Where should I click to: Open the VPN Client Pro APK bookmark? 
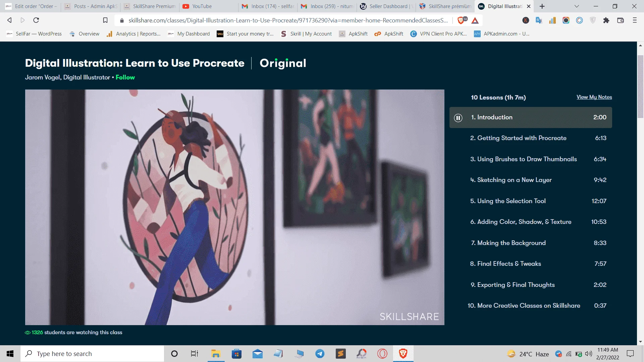(439, 34)
